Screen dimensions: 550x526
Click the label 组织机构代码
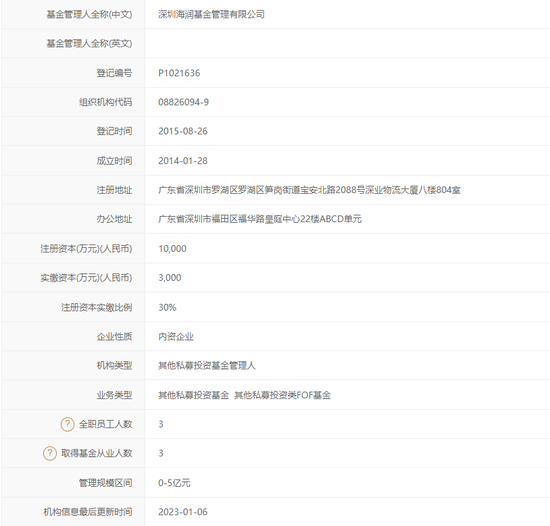106,102
